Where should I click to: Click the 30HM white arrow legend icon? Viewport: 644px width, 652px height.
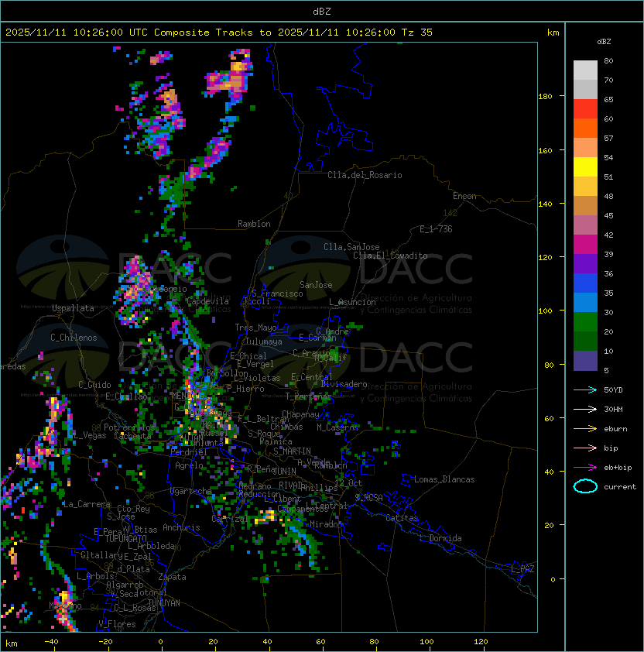click(x=585, y=409)
